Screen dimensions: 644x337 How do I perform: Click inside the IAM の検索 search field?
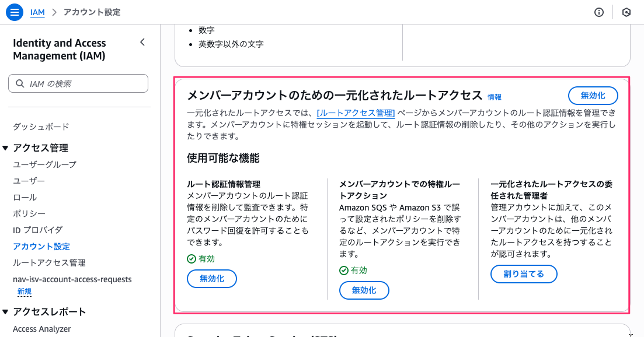click(x=76, y=83)
